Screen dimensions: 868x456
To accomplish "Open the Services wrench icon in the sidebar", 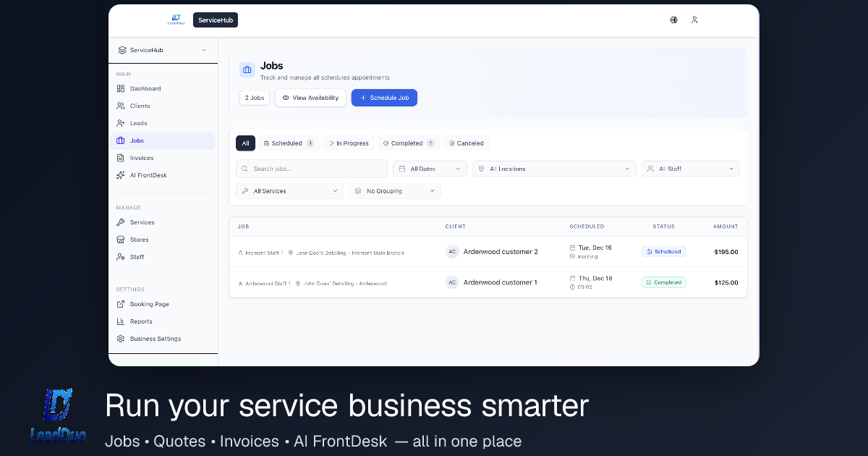I will click(x=121, y=222).
